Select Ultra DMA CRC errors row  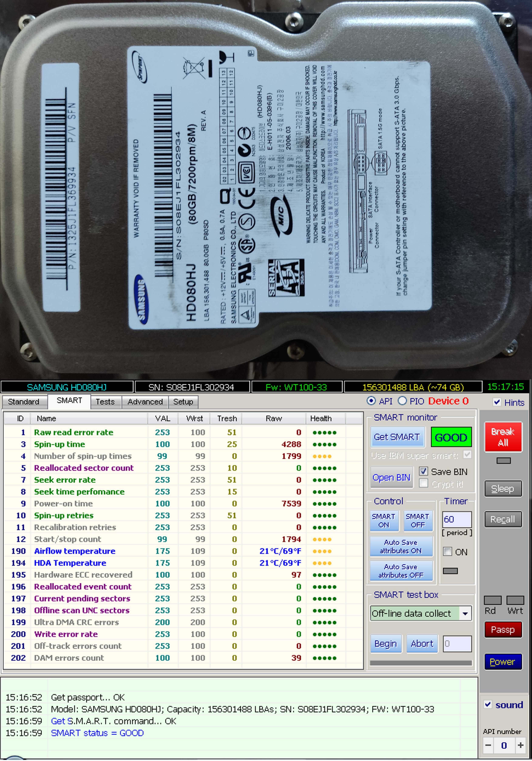point(183,622)
